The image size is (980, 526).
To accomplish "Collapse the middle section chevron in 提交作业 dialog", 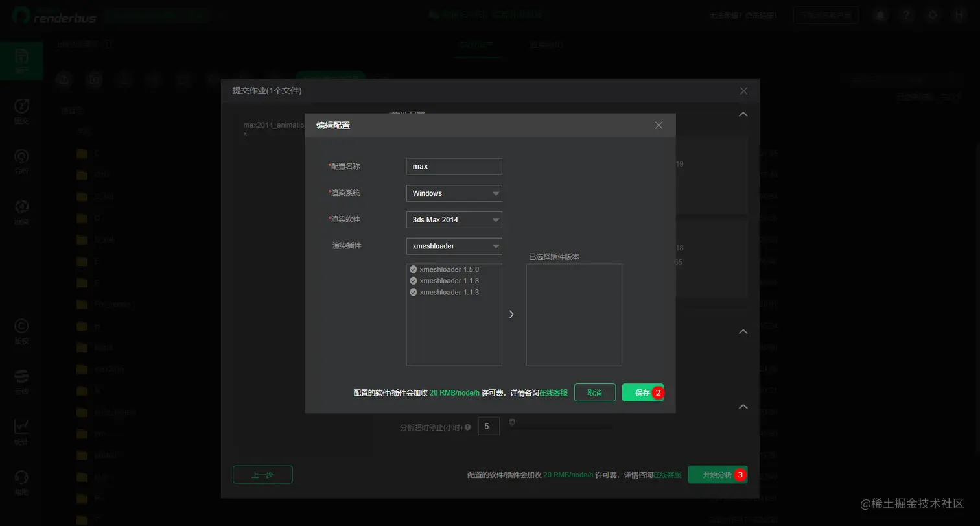I will tap(743, 331).
